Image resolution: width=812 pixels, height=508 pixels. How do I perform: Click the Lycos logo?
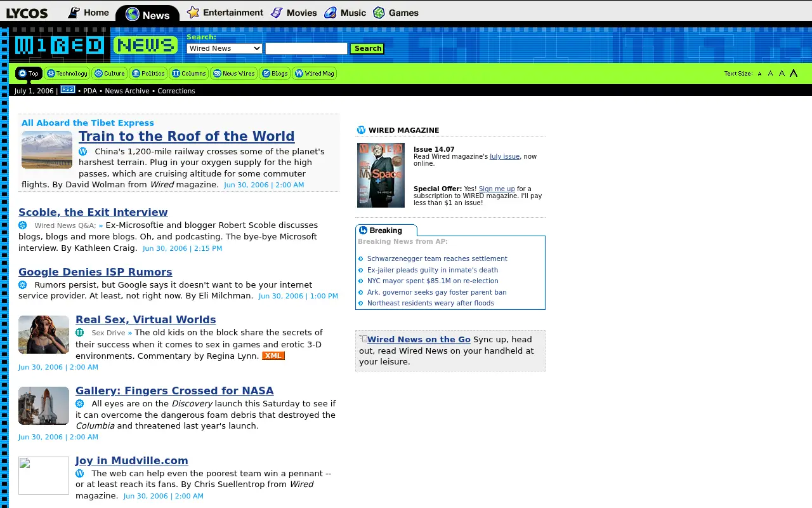(27, 13)
